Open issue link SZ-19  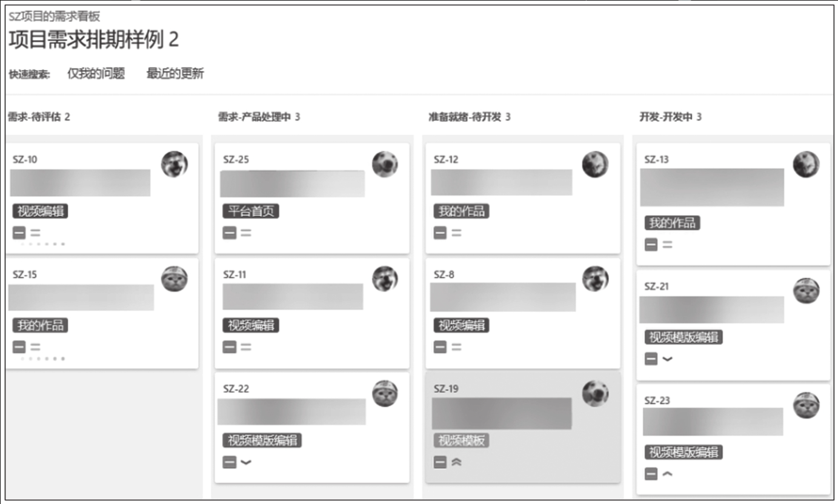(x=446, y=389)
